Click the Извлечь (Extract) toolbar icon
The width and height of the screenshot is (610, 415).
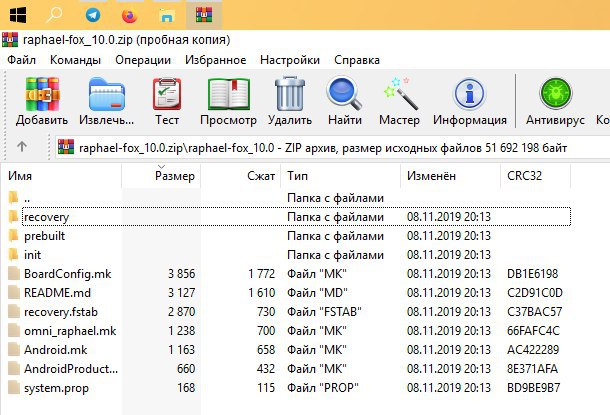106,94
